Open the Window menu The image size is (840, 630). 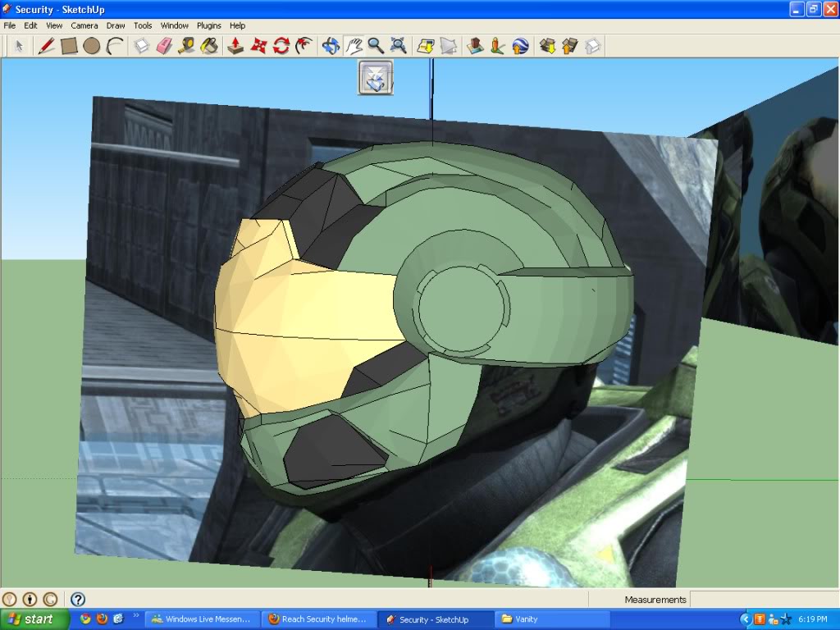175,25
